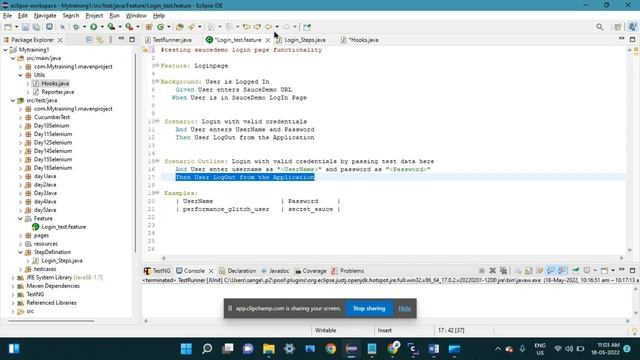
Task: Open the Run menu
Action: coord(114,16)
